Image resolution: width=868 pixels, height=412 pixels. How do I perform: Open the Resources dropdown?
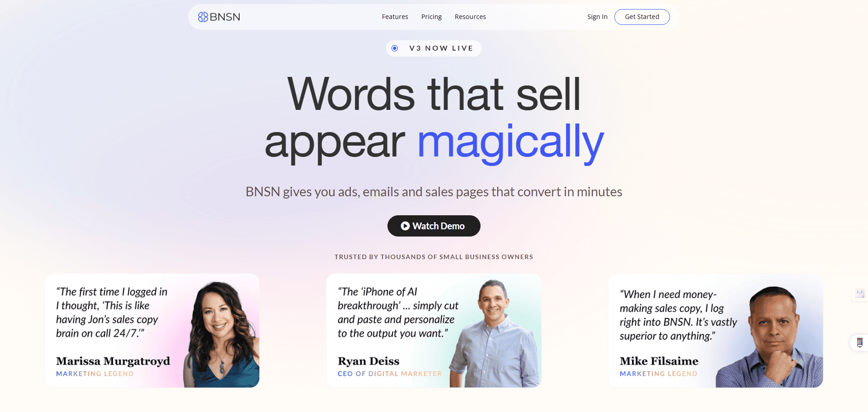click(x=470, y=17)
